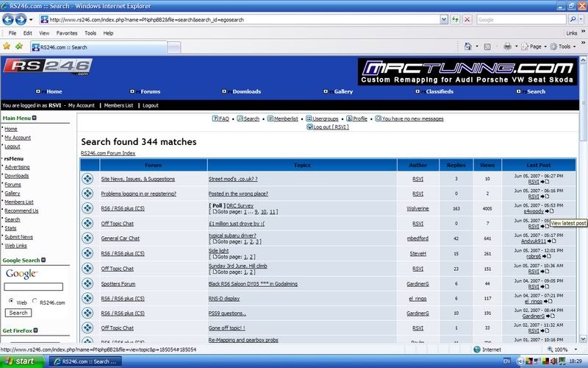The height and width of the screenshot is (368, 588).
Task: Open the Usergroups link
Action: coord(325,118)
